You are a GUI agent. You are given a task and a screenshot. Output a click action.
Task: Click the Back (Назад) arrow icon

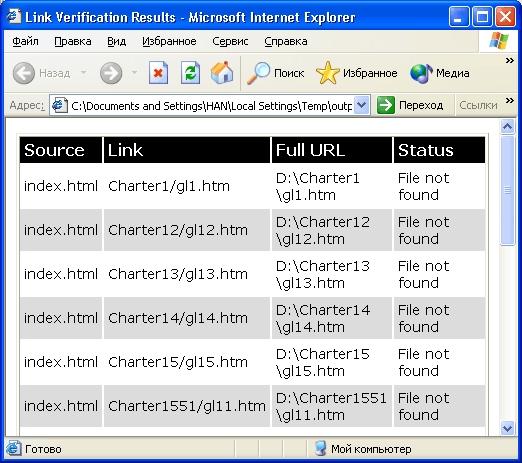pyautogui.click(x=24, y=73)
